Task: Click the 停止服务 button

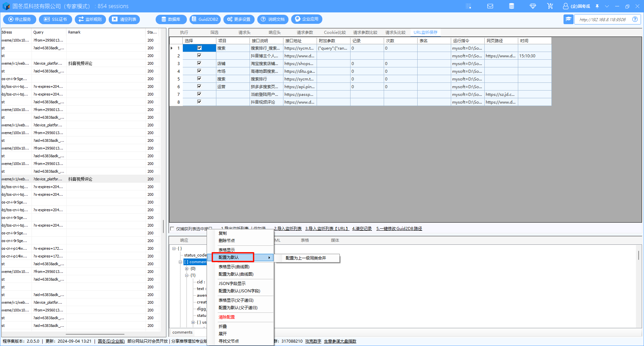Action: pos(19,19)
